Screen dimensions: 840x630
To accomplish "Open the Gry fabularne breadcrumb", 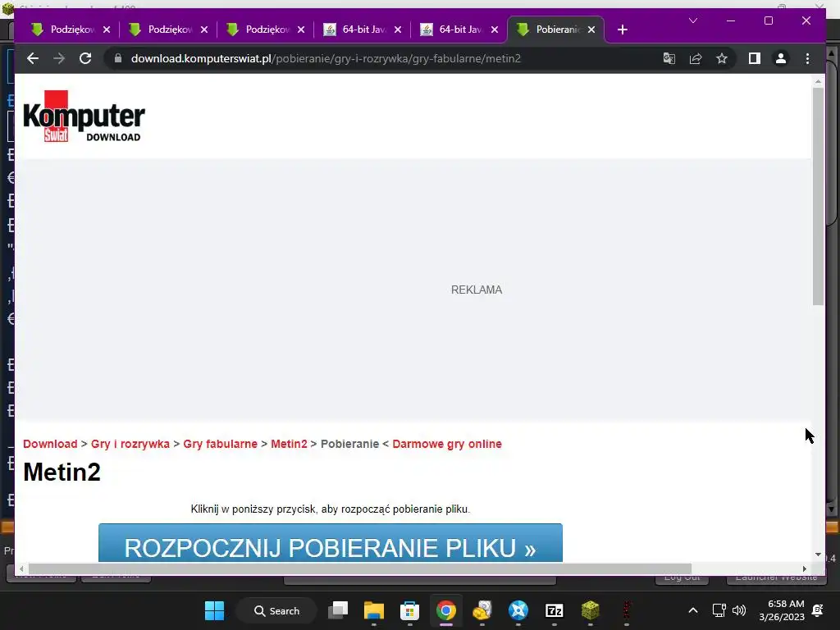I will (x=220, y=444).
